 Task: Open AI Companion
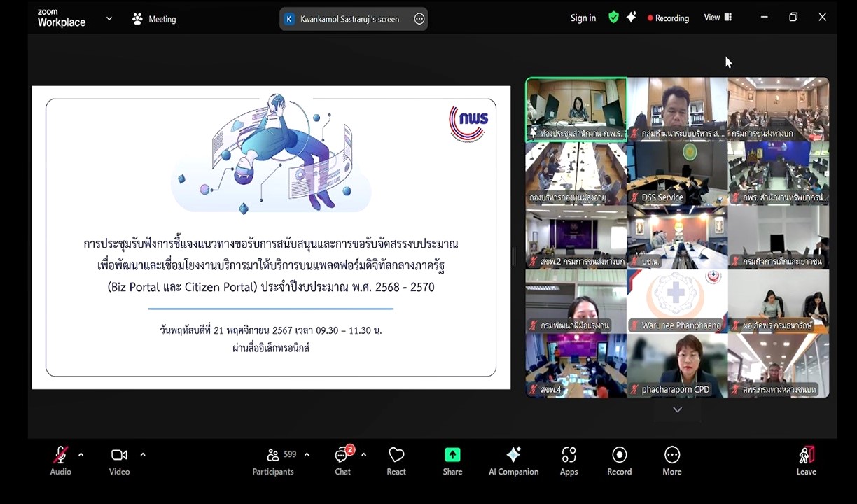coord(513,461)
